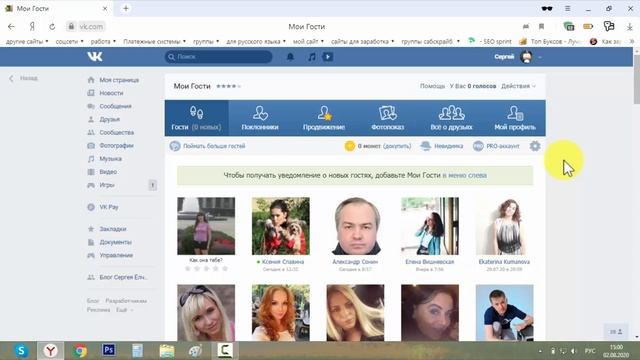
Task: Open 'SEO sprint' bookmark
Action: tap(490, 41)
